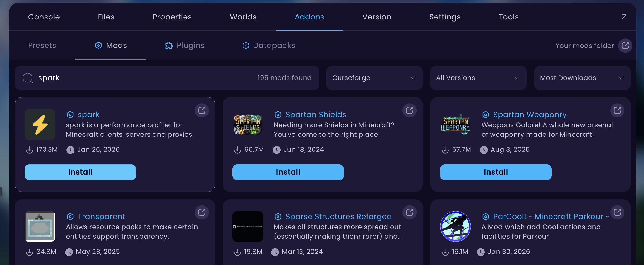Click the download icon next to 66.7M

[237, 150]
